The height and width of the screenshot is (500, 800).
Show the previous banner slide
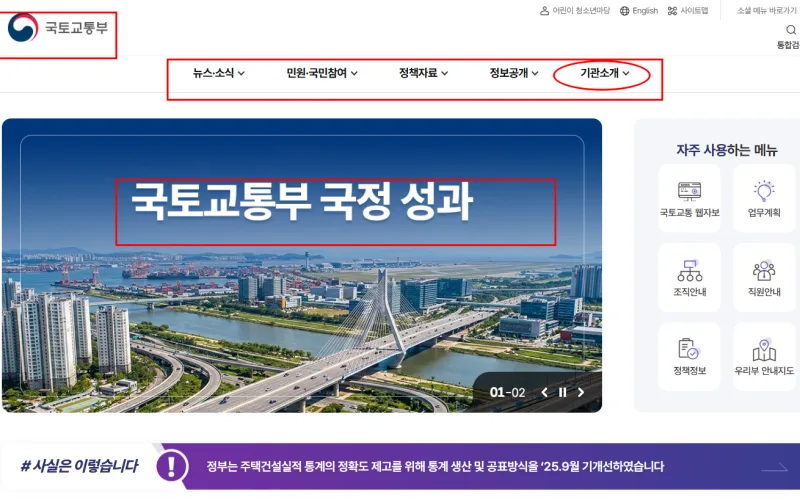[x=544, y=392]
